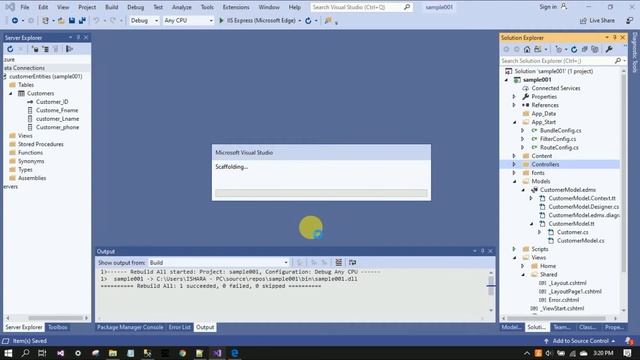Click Connect to Database icon in Server Explorer
Viewport: 640px width, 360px height.
pos(36,49)
